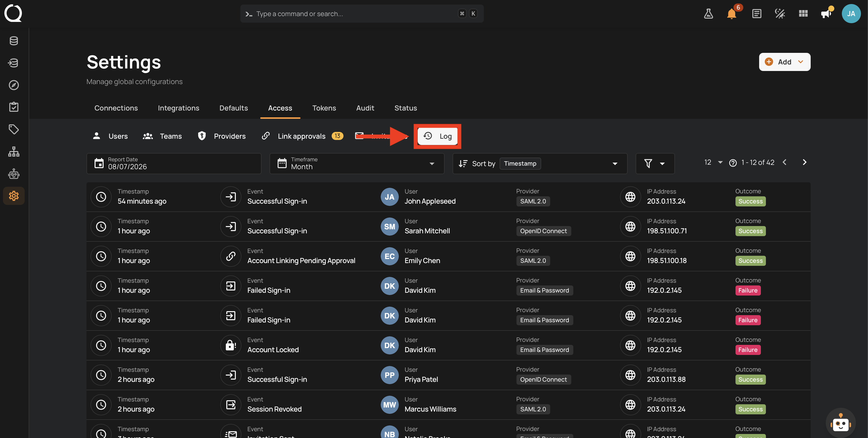Viewport: 868px width, 438px height.
Task: Go to the previous page arrow
Action: click(x=785, y=162)
